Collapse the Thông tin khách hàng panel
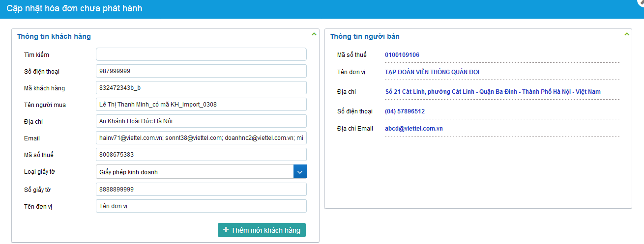 [x=313, y=34]
